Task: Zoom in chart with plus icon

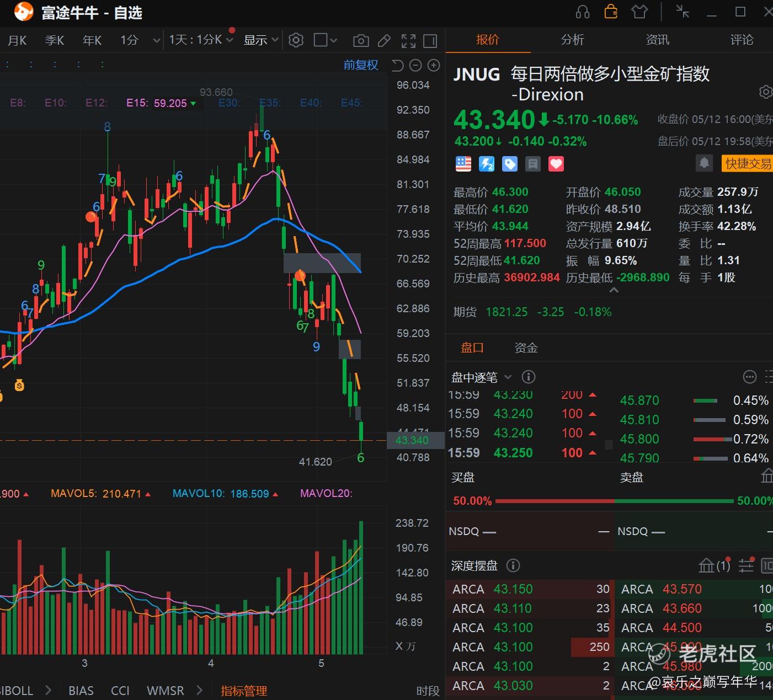Action: [434, 66]
